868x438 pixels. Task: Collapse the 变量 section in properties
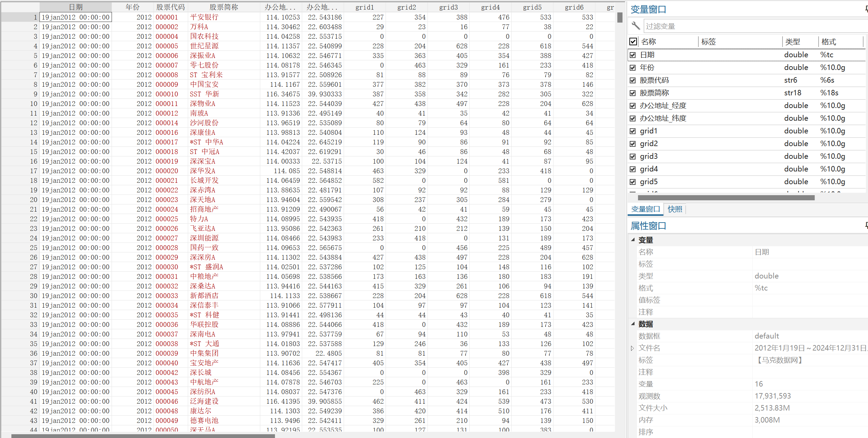click(x=633, y=240)
